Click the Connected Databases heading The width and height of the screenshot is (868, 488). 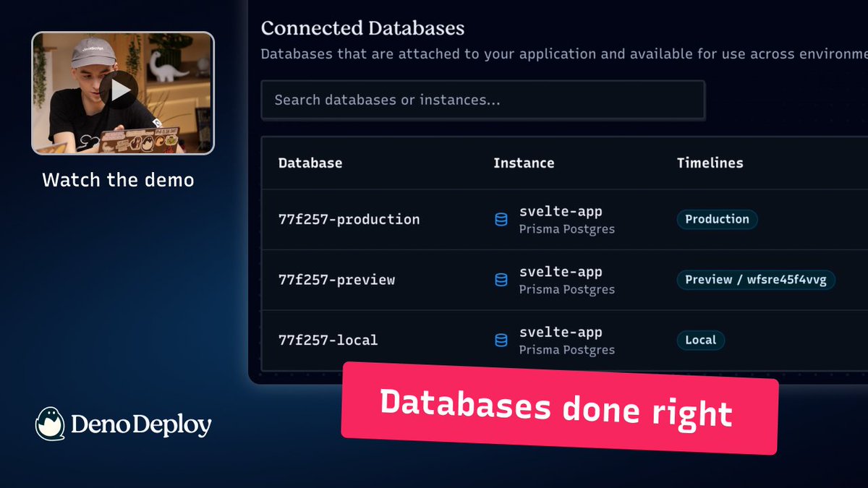tap(362, 28)
